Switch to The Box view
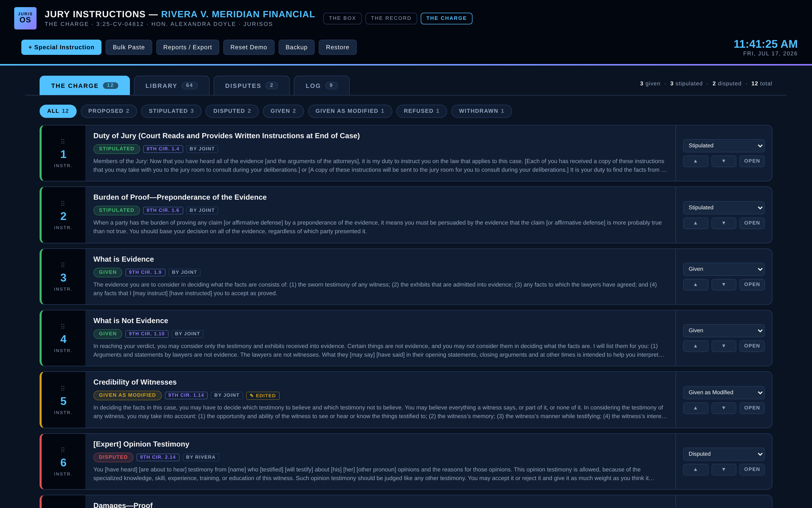 [342, 19]
